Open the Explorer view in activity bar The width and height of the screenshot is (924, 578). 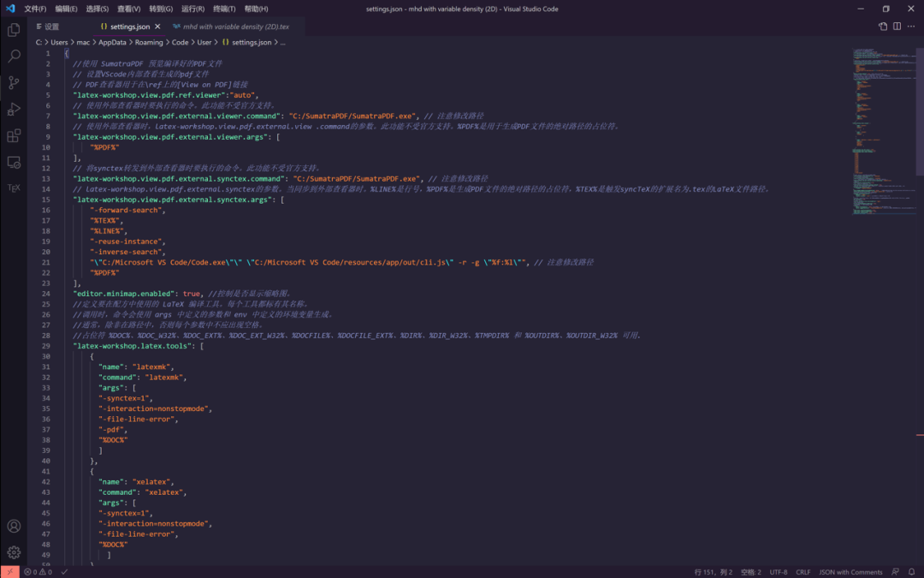click(x=14, y=29)
